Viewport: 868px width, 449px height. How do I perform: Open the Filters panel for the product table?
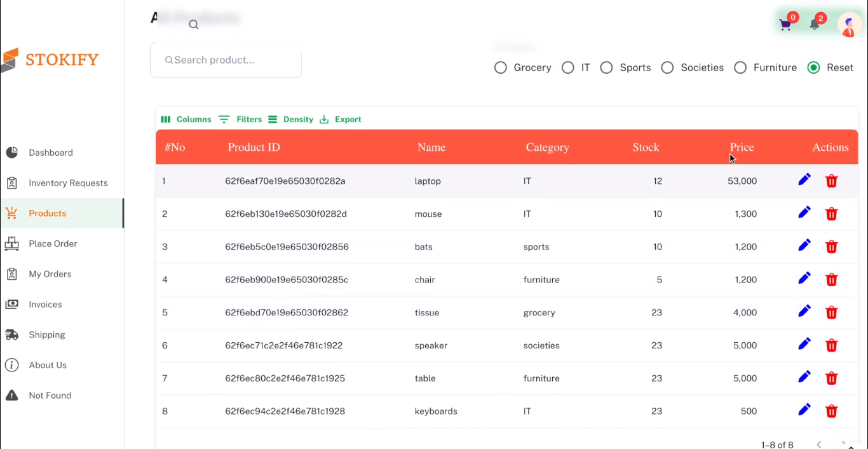[240, 119]
